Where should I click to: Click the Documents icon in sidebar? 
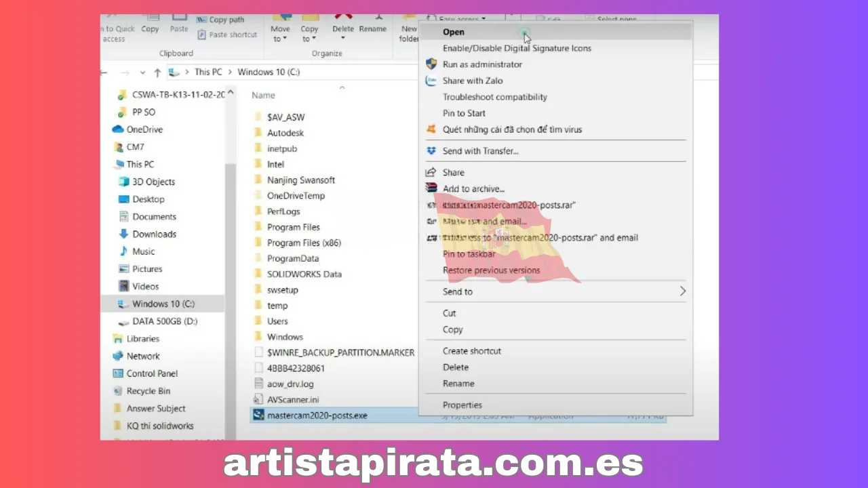tap(124, 217)
